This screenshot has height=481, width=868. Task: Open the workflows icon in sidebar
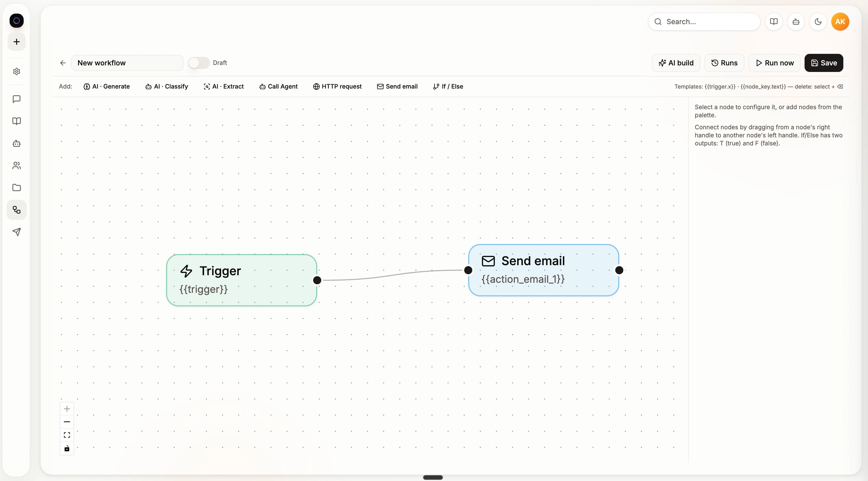(x=17, y=210)
